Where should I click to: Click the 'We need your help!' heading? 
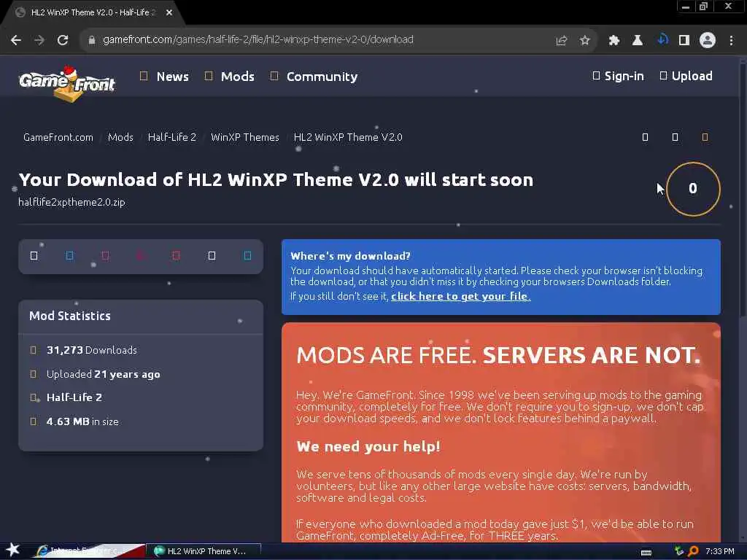pyautogui.click(x=368, y=447)
